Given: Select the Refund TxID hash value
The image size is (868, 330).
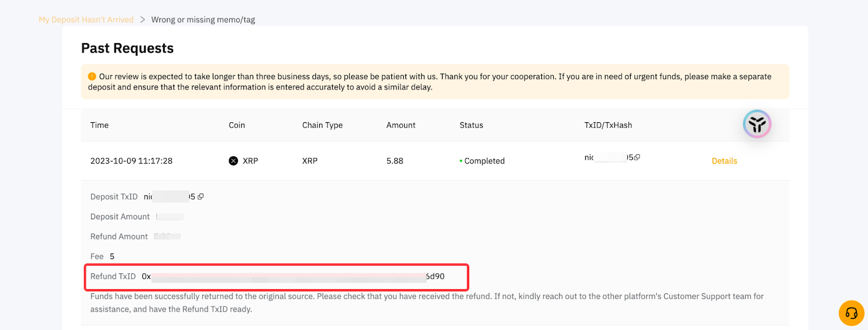Looking at the screenshot, I should click(x=293, y=277).
